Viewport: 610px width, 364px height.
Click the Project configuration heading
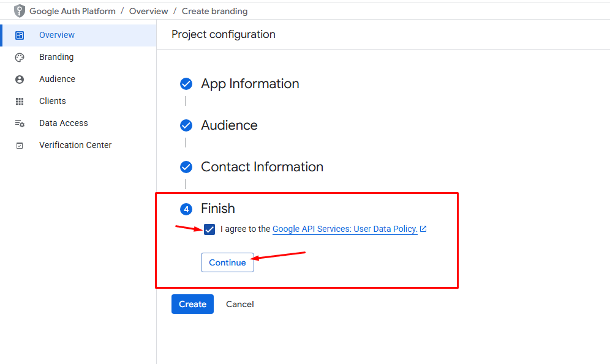(x=224, y=34)
